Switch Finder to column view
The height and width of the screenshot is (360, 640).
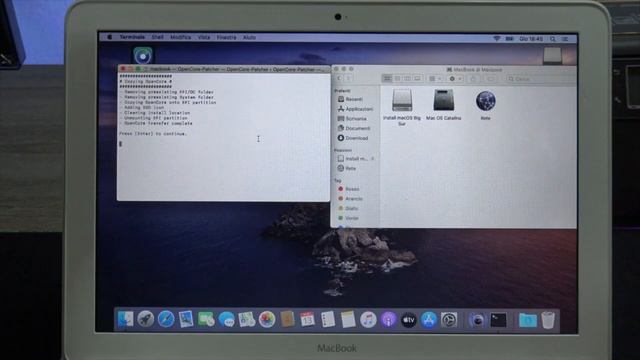(407, 78)
